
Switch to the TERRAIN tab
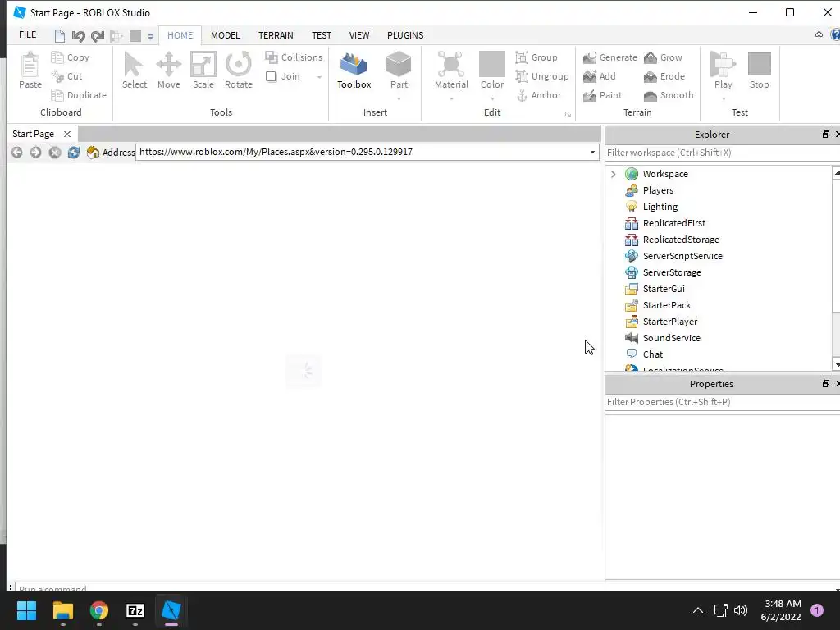276,35
